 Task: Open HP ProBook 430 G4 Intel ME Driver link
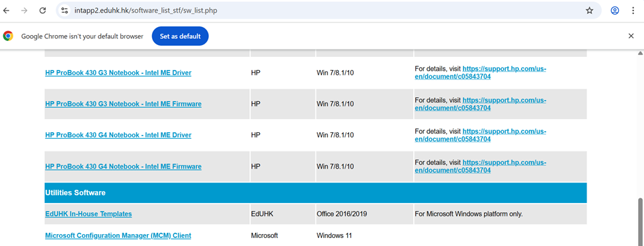point(118,135)
